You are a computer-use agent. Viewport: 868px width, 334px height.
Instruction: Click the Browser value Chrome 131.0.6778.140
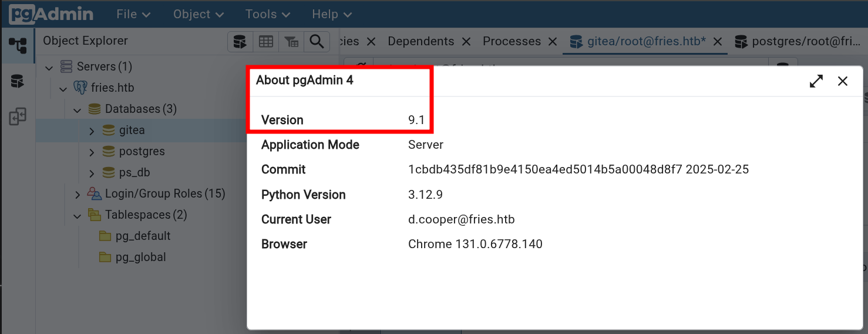click(x=475, y=244)
